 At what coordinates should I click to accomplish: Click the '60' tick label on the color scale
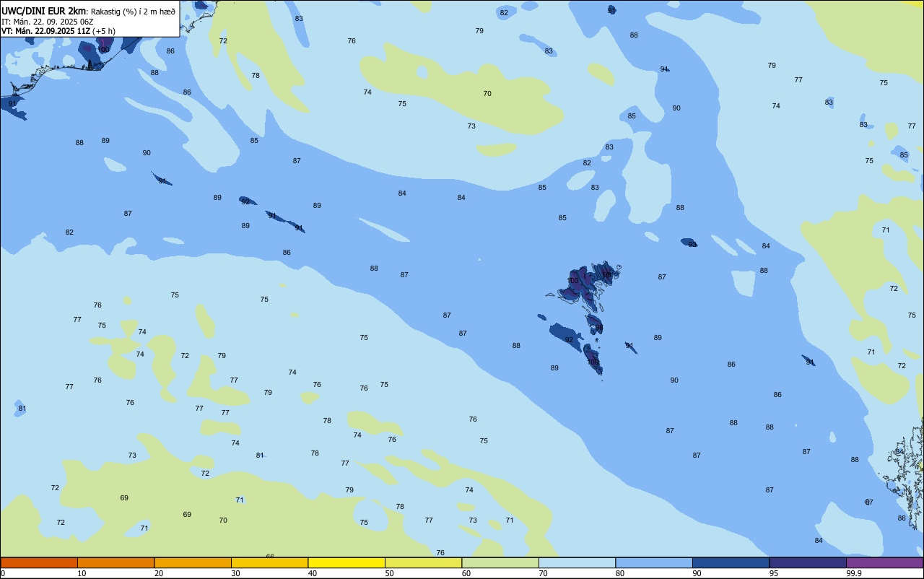coord(466,573)
